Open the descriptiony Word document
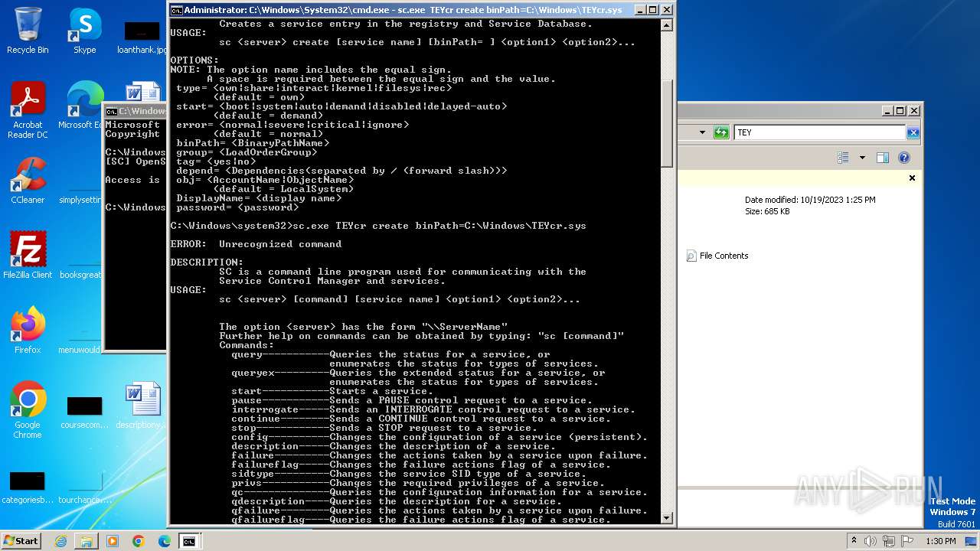Viewport: 980px width, 551px height. click(x=143, y=406)
